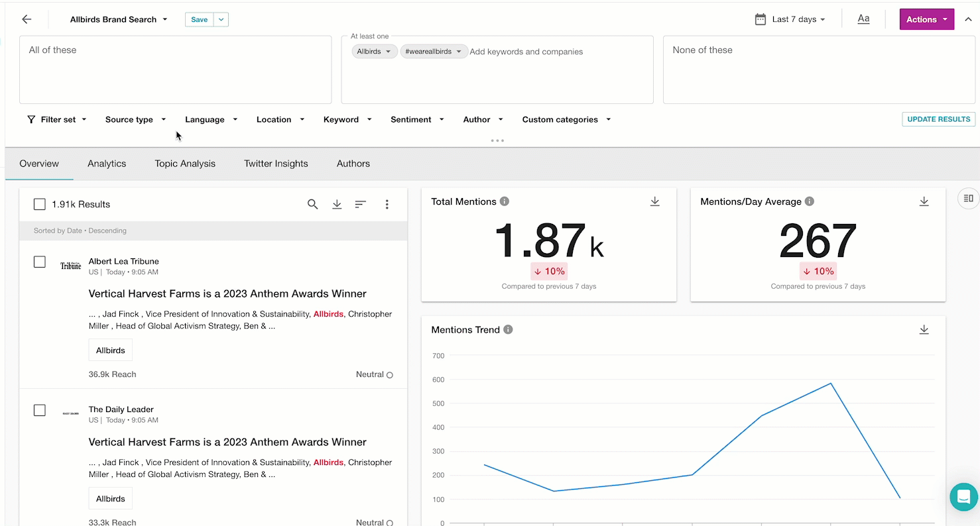Expand the Filter set dropdown

[57, 119]
